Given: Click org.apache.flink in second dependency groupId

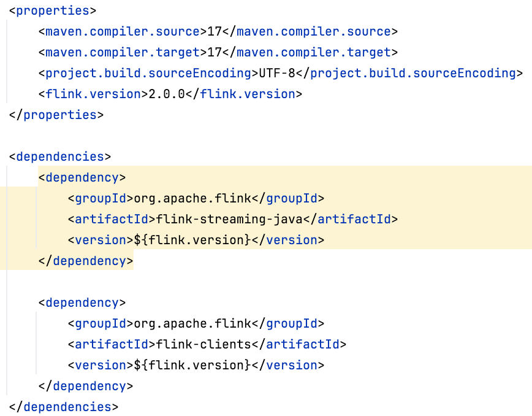Looking at the screenshot, I should pos(192,323).
